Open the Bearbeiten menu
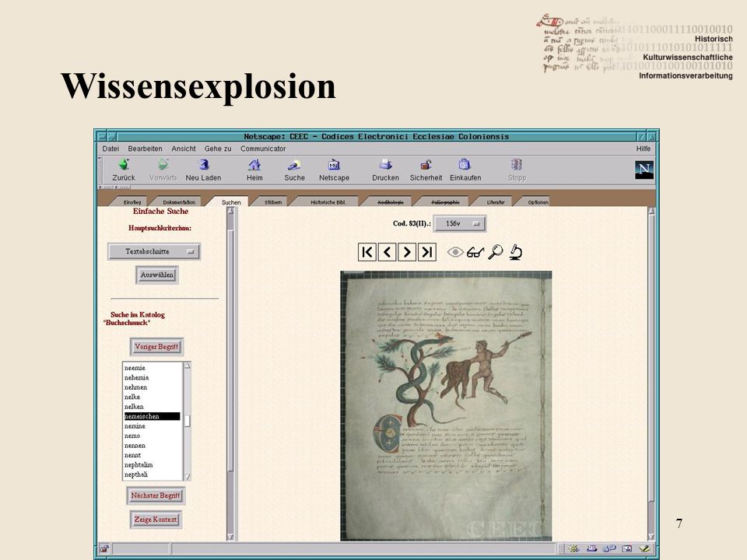Viewport: 747px width, 560px height. coord(145,149)
